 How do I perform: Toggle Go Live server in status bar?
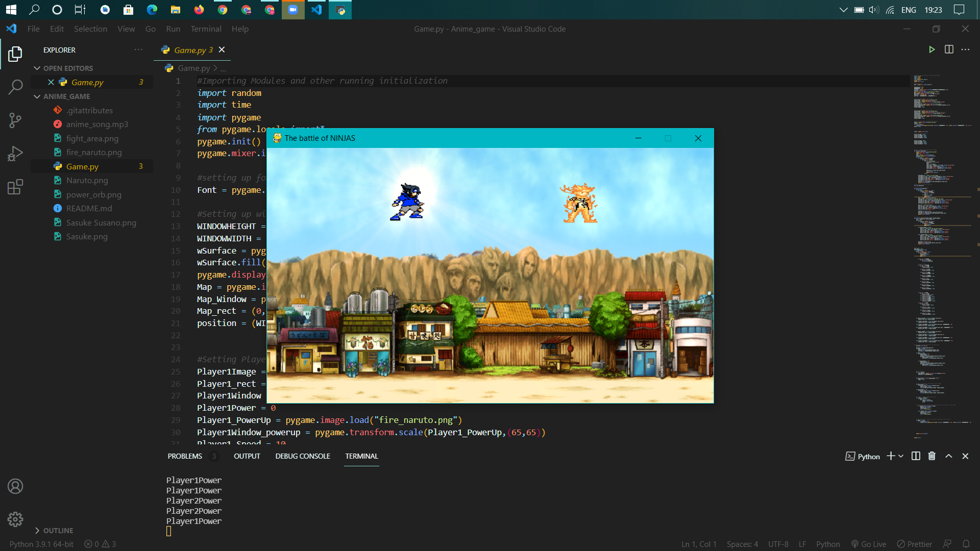tap(869, 544)
